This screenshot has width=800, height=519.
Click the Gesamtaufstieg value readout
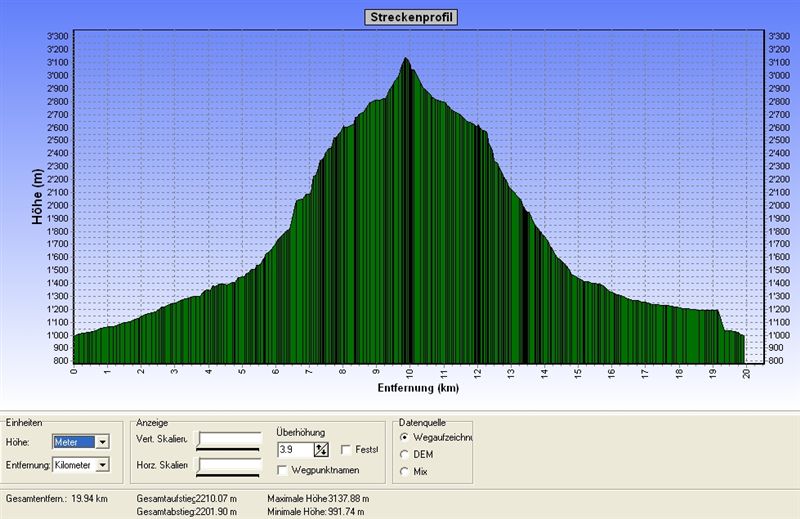(x=215, y=497)
